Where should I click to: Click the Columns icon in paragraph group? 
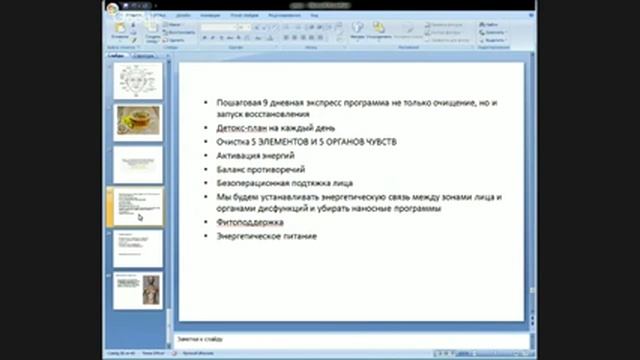[x=321, y=38]
